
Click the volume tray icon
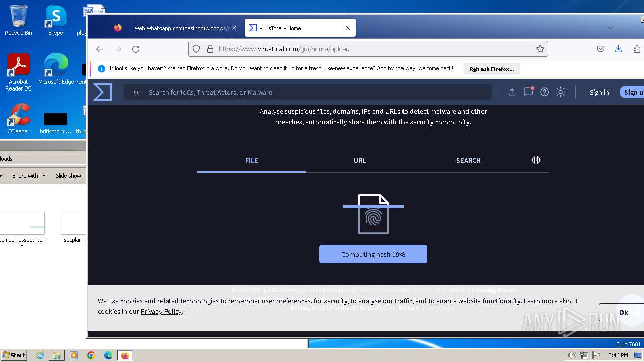[572, 355]
